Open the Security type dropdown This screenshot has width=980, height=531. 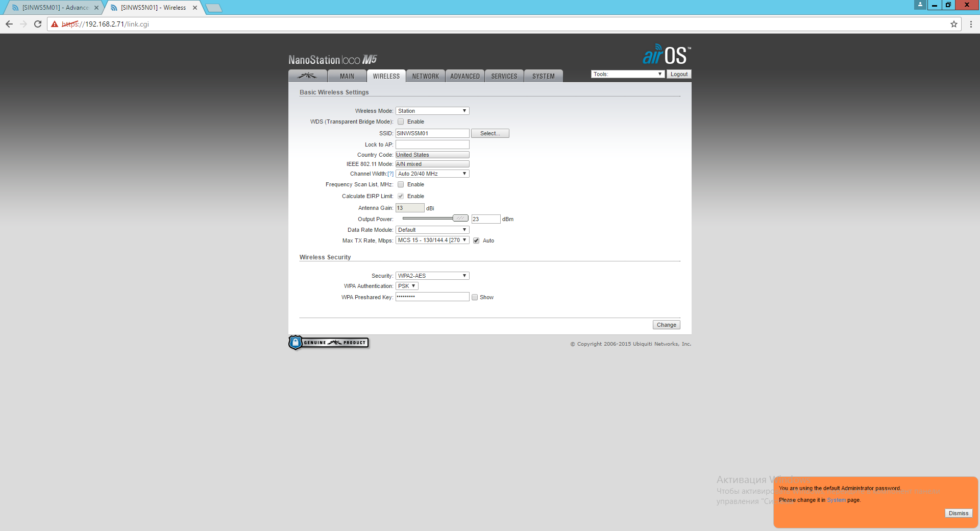pyautogui.click(x=432, y=276)
